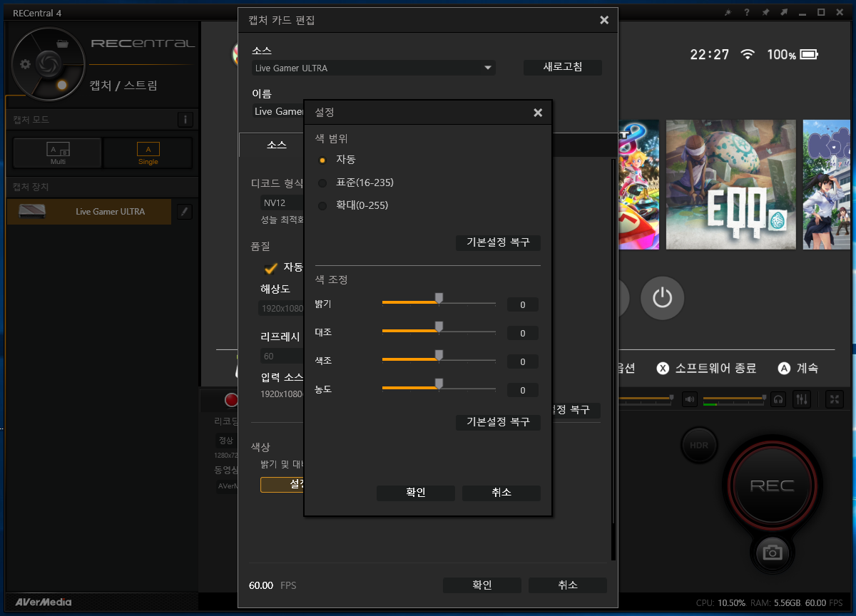856x616 pixels.
Task: Click the 설정 color button behind dialog
Action: [x=282, y=484]
